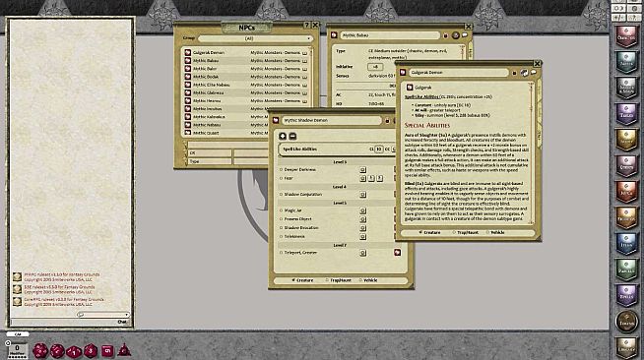Open the Gulgerak link in Gulgerak Demon window
Image resolution: width=644 pixels, height=360 pixels.
(x=410, y=88)
